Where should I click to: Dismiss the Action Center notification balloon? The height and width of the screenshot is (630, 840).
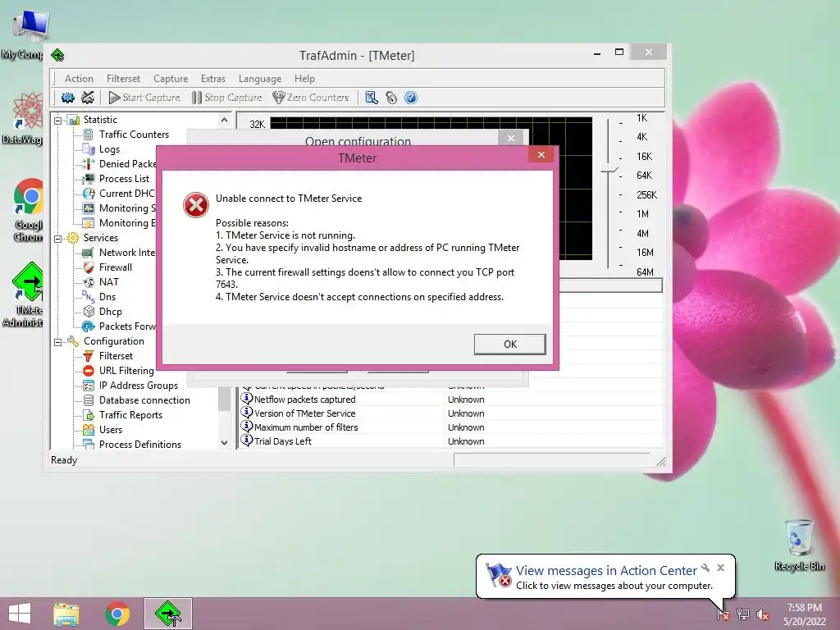[720, 568]
